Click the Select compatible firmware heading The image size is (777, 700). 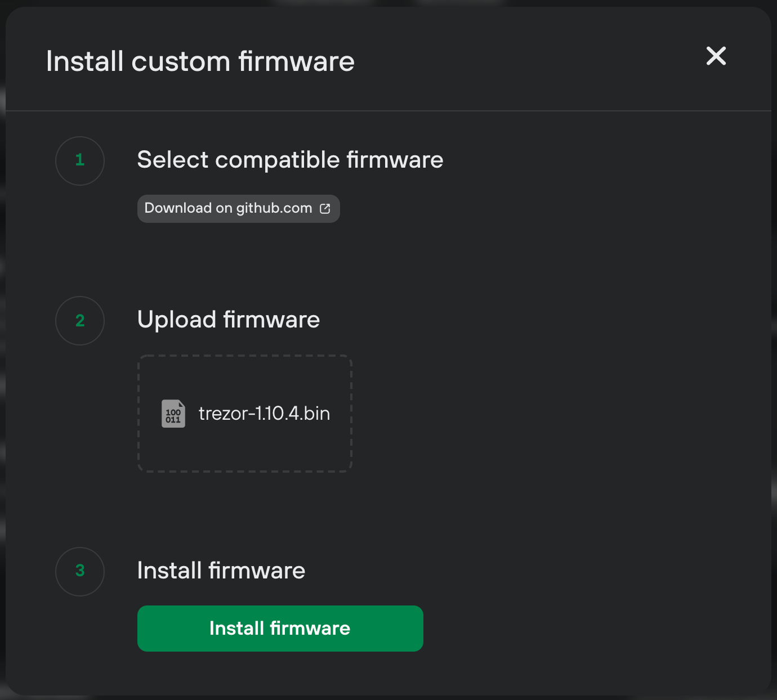coord(291,160)
